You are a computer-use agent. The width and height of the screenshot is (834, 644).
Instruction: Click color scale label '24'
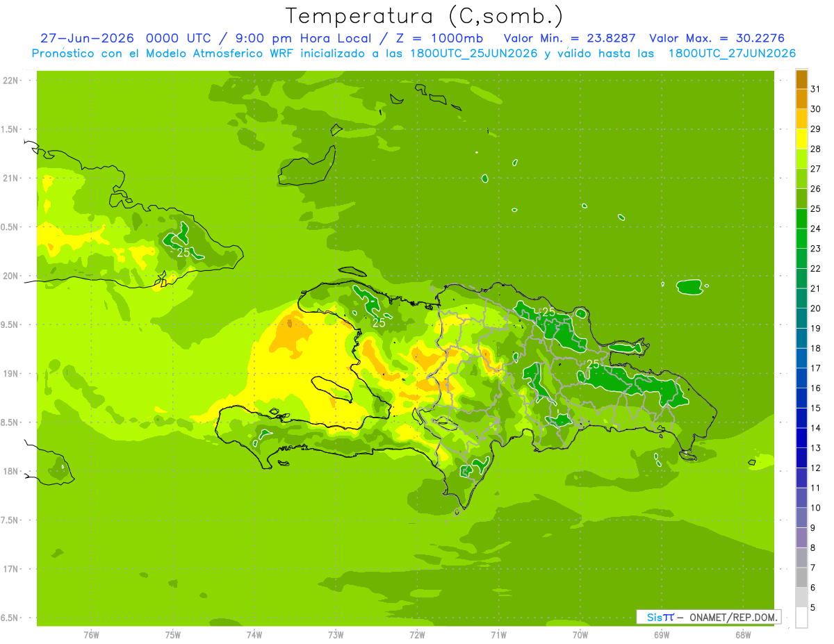(816, 229)
